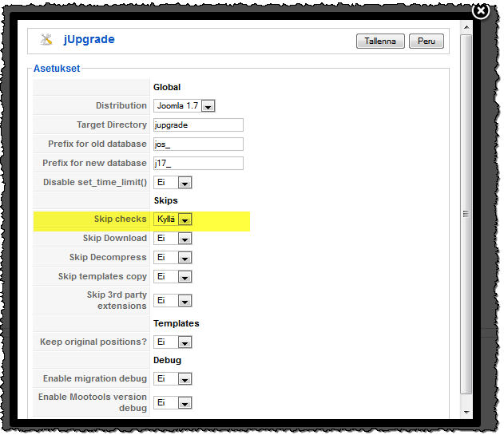Click the jUpgrade title text

(89, 39)
